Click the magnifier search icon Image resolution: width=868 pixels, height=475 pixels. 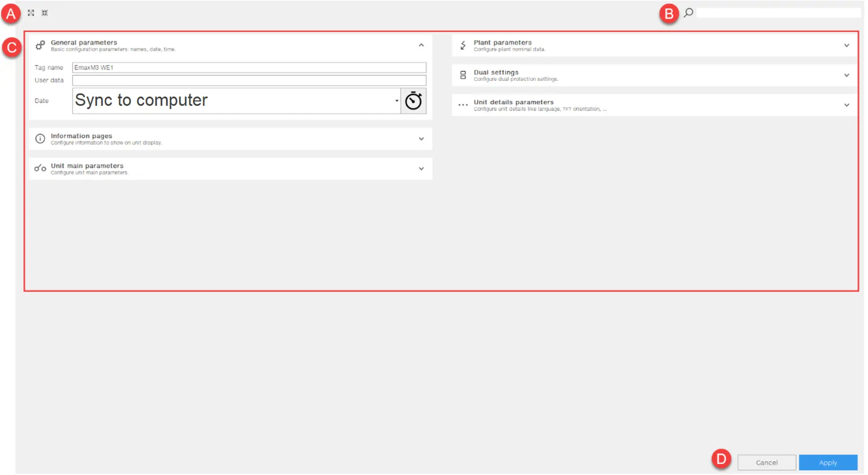pos(689,13)
